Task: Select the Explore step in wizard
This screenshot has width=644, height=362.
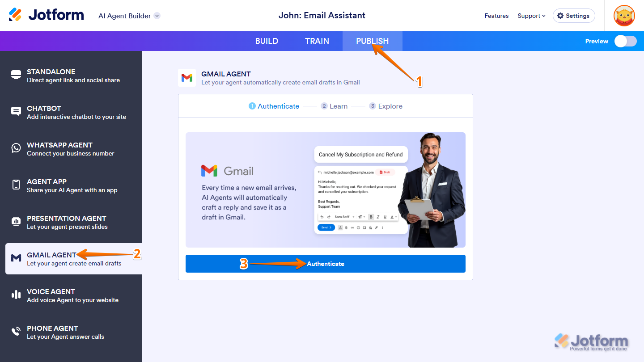Action: 386,106
